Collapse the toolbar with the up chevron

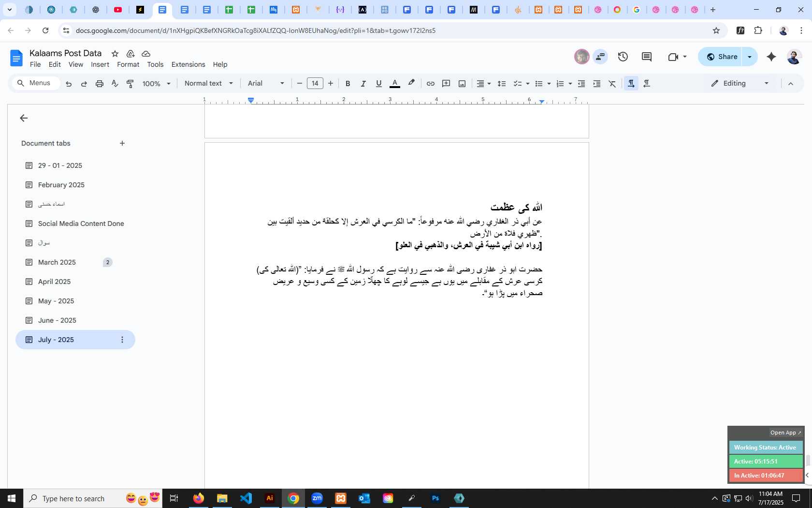pyautogui.click(x=791, y=84)
